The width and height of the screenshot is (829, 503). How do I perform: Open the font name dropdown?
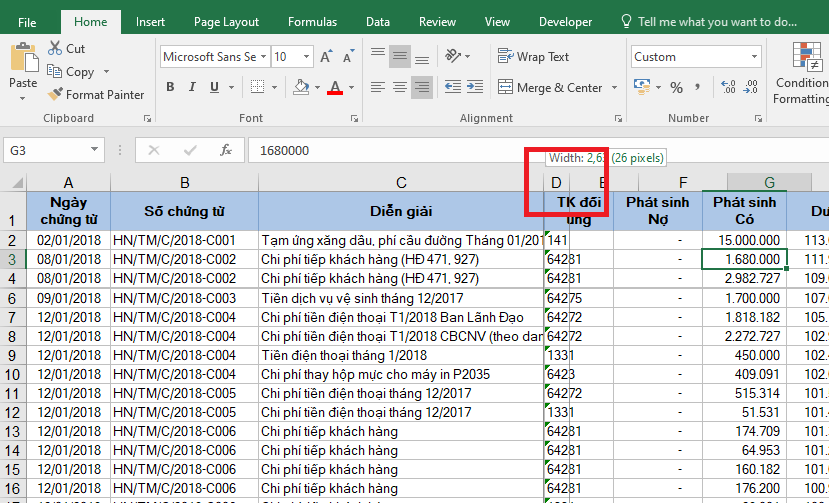click(263, 57)
